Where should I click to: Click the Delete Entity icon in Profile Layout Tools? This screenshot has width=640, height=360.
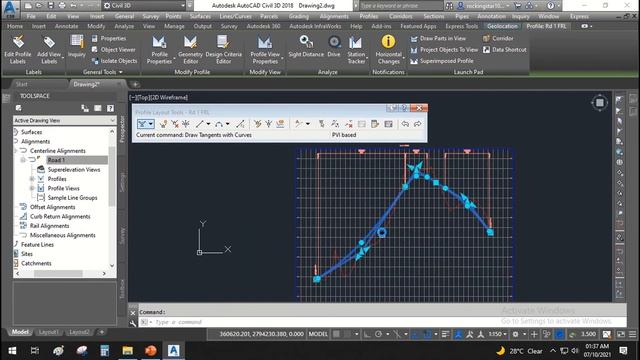349,124
